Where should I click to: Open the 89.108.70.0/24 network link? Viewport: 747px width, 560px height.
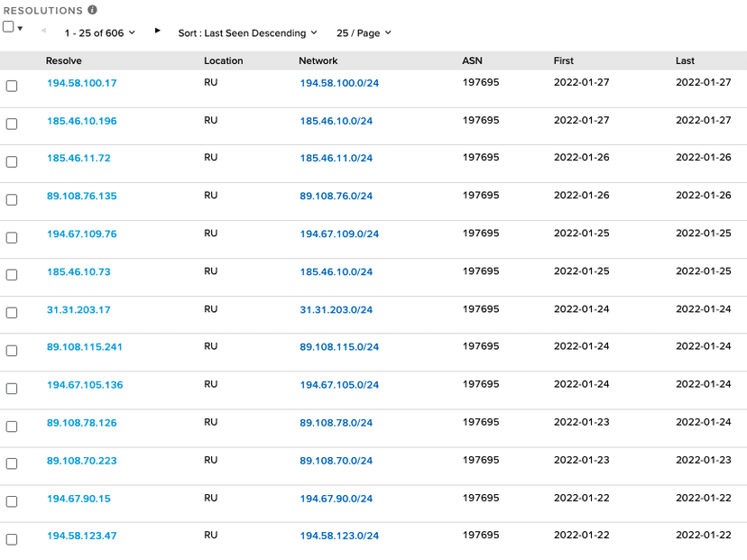tap(336, 461)
